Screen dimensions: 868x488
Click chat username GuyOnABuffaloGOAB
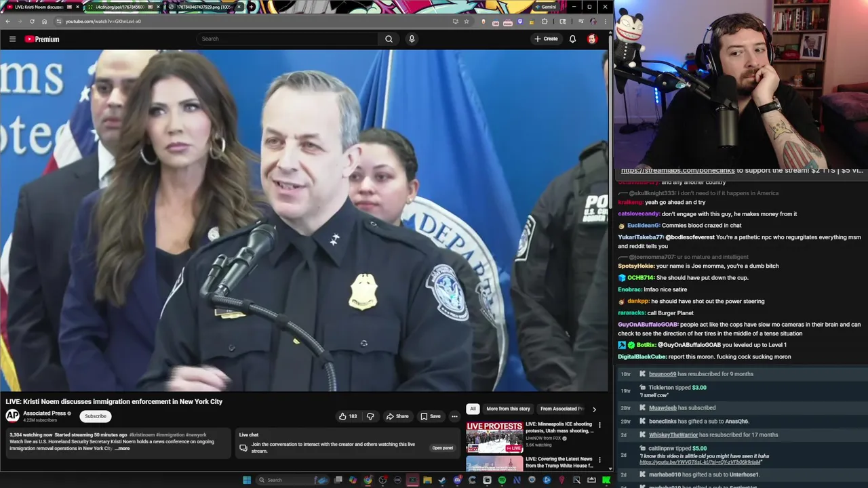pos(648,325)
